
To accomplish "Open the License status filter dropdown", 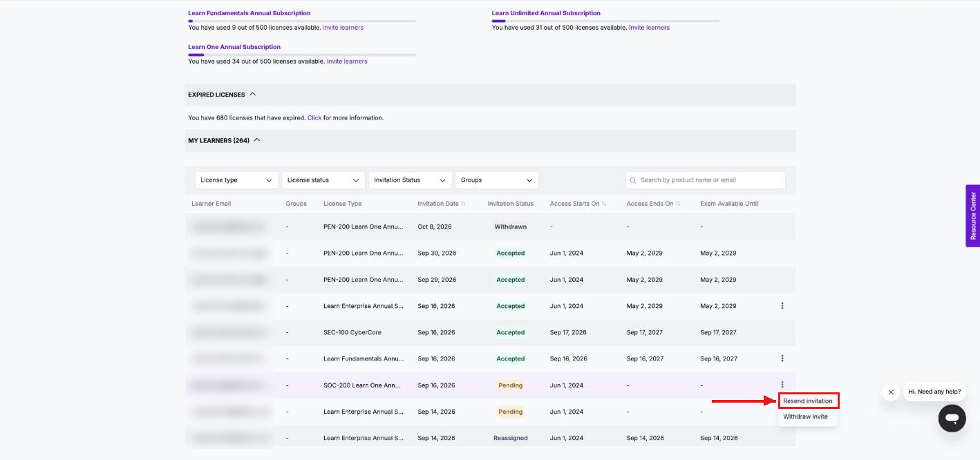I will (323, 180).
